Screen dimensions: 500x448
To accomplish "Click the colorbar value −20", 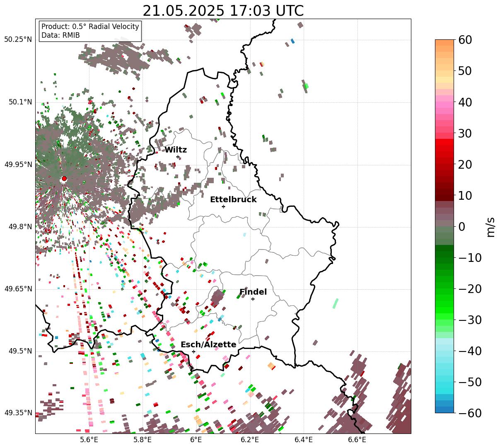I will [469, 289].
